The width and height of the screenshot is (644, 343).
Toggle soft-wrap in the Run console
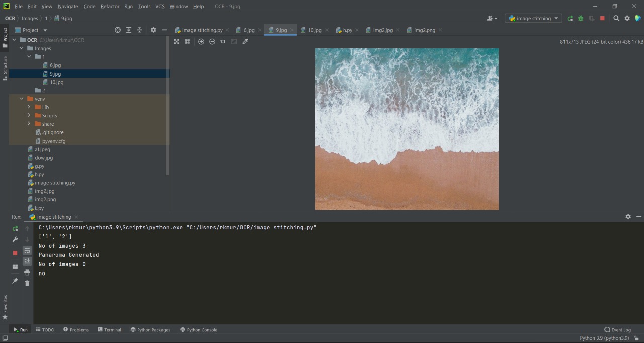pyautogui.click(x=27, y=250)
